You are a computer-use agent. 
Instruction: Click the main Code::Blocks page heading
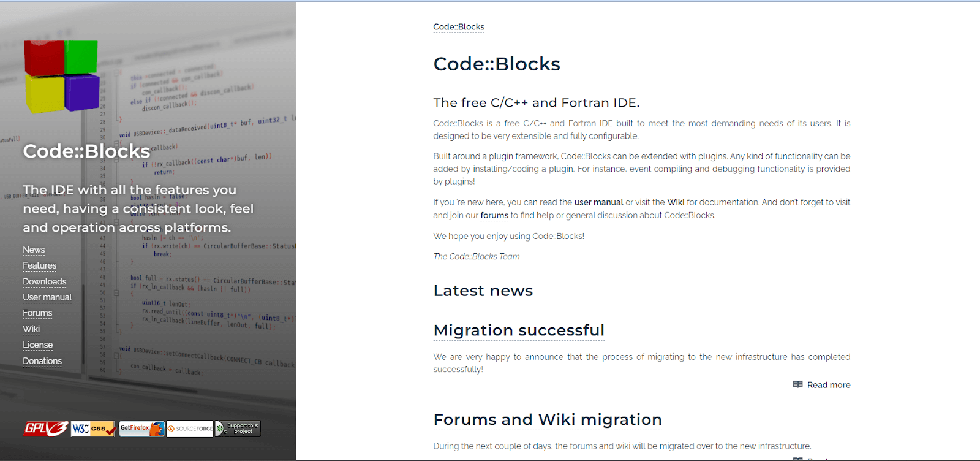click(x=497, y=64)
